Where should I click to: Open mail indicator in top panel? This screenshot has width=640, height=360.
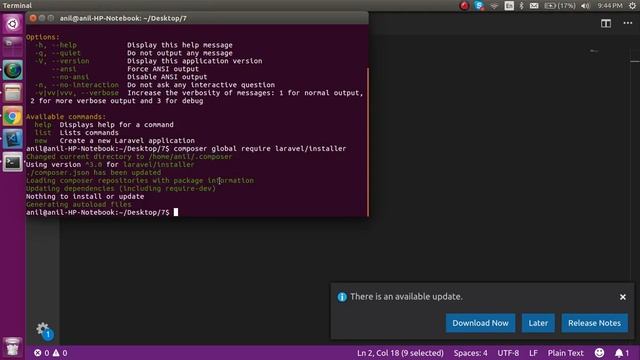pos(534,6)
